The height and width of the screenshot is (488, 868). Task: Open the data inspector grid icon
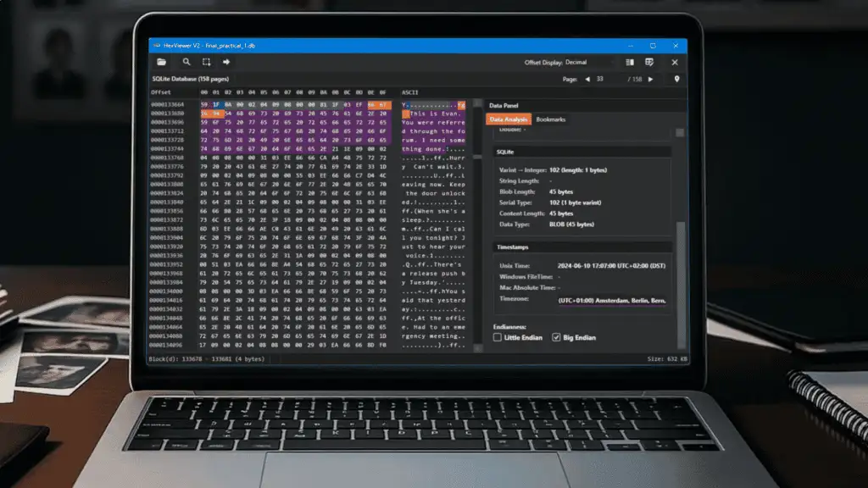tap(648, 62)
